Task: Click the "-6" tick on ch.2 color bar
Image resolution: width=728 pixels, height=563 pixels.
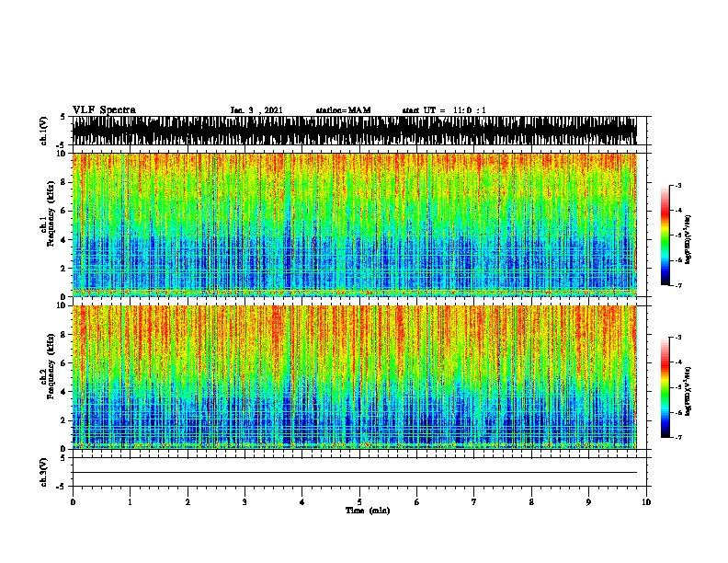Action: (x=677, y=412)
